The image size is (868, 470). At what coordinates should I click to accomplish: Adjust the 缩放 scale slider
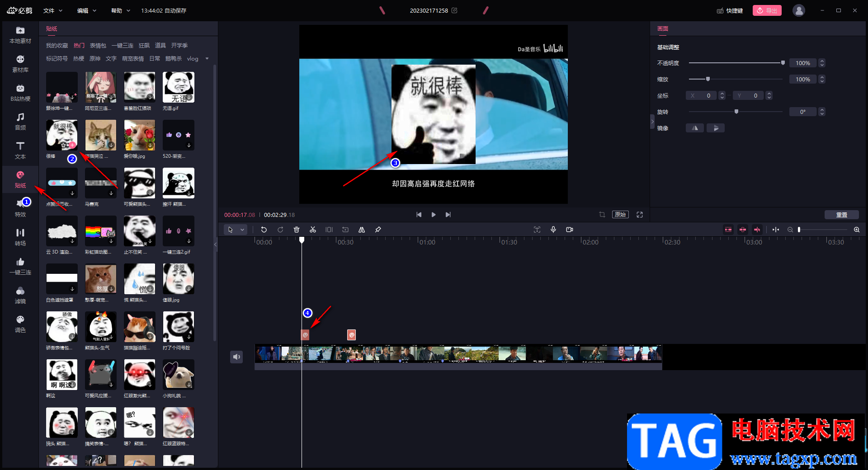pos(736,79)
